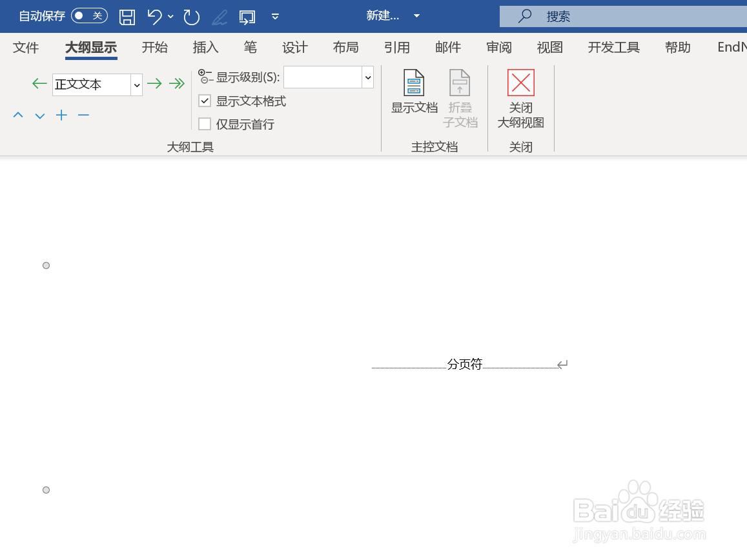This screenshot has width=747, height=560.
Task: Redo the last action
Action: coord(191,17)
